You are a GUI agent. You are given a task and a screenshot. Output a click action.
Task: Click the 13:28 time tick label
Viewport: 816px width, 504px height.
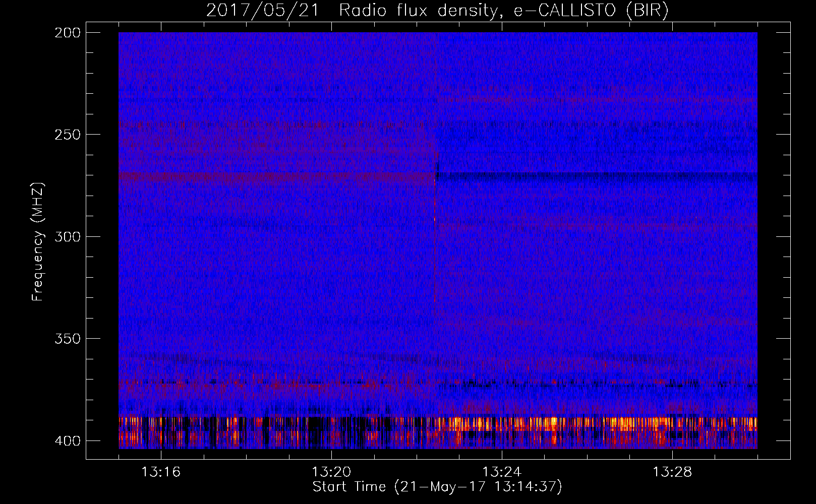coord(672,472)
